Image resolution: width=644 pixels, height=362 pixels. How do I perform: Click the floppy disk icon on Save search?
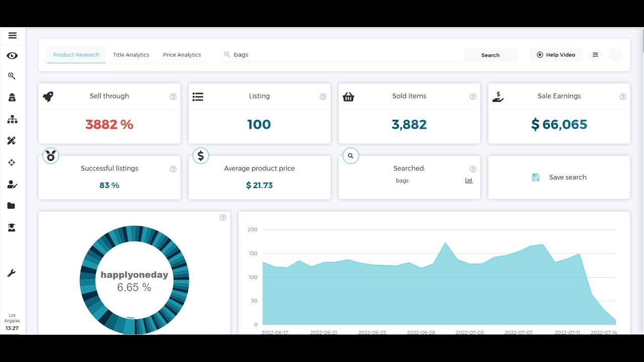click(535, 177)
